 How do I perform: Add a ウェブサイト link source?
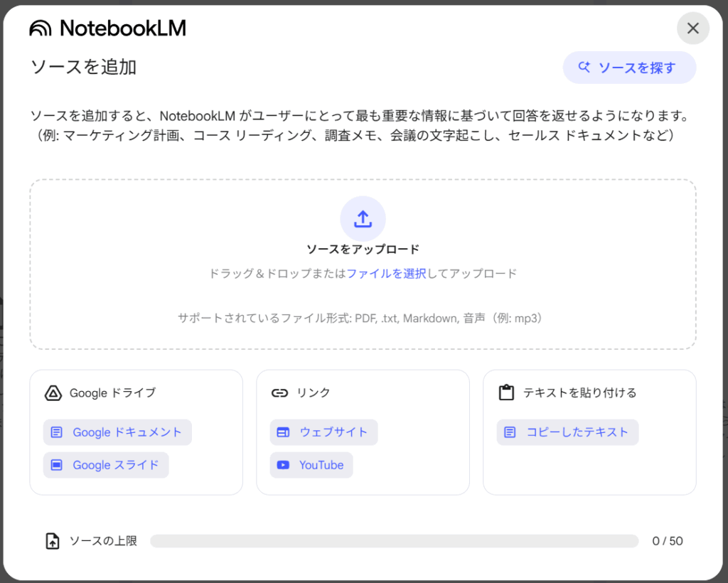323,432
